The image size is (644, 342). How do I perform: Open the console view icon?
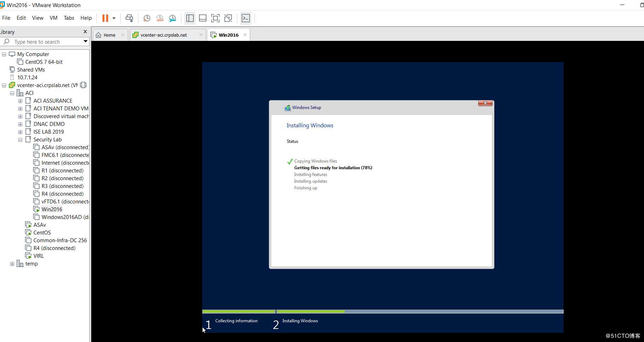(x=246, y=18)
